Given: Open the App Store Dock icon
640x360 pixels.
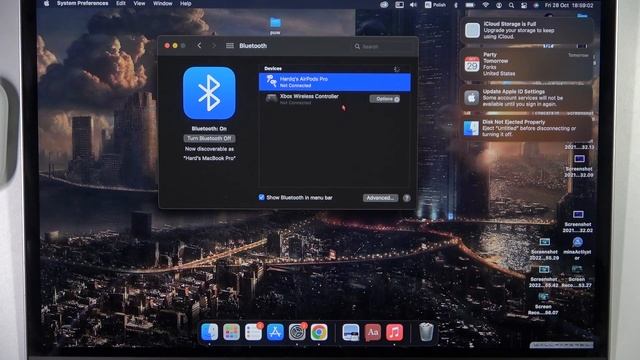Looking at the screenshot, I should click(x=275, y=332).
